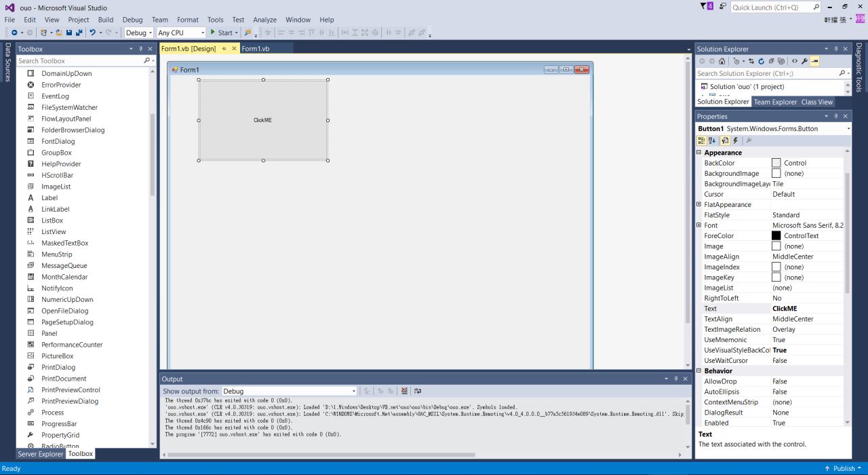Image resolution: width=868 pixels, height=475 pixels.
Task: Toggle auto-hide pin on Properties panel
Action: pos(836,116)
